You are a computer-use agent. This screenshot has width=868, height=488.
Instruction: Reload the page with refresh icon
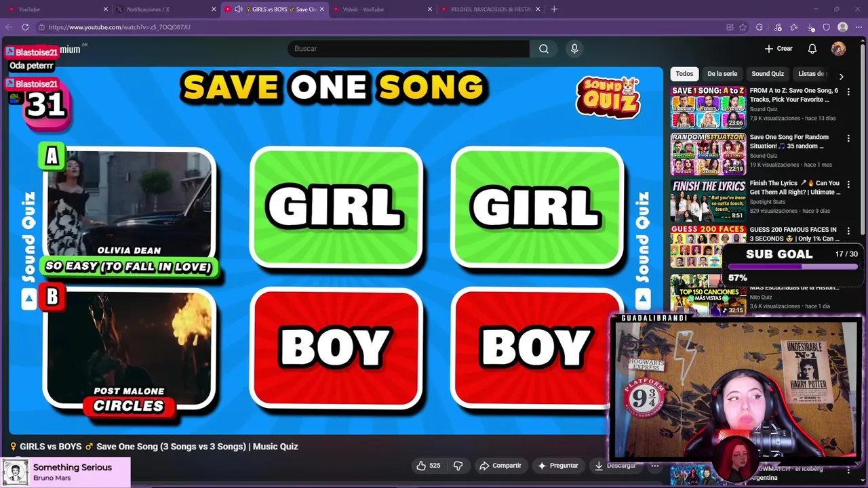(x=25, y=27)
